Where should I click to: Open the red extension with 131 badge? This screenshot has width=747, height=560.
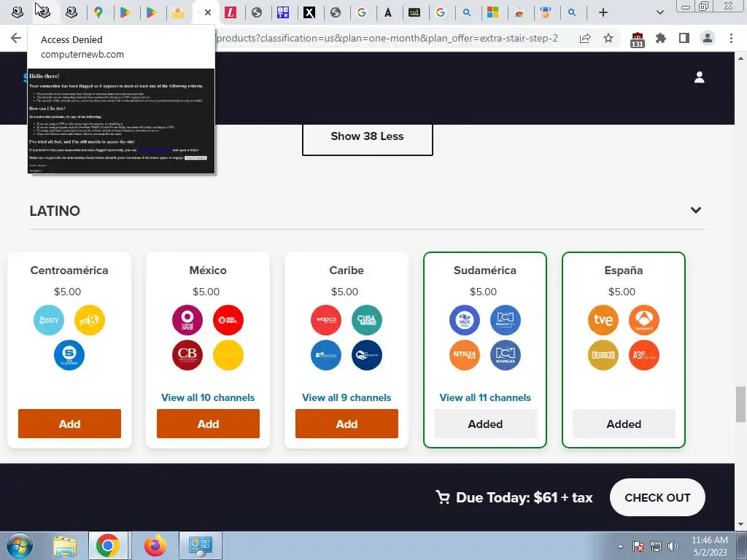637,39
